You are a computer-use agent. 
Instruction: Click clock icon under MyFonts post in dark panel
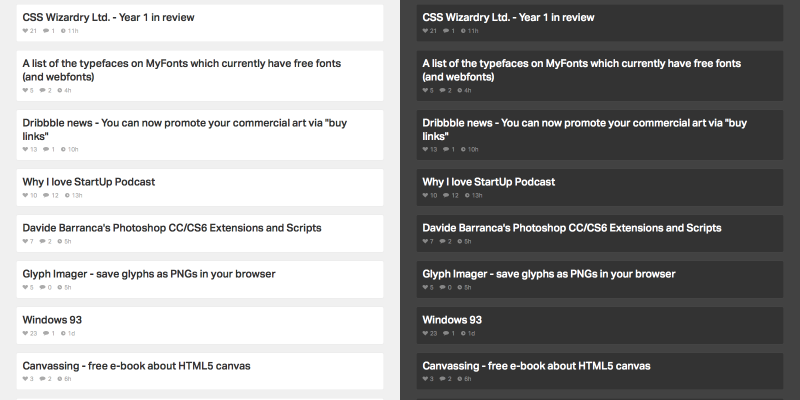(x=460, y=90)
